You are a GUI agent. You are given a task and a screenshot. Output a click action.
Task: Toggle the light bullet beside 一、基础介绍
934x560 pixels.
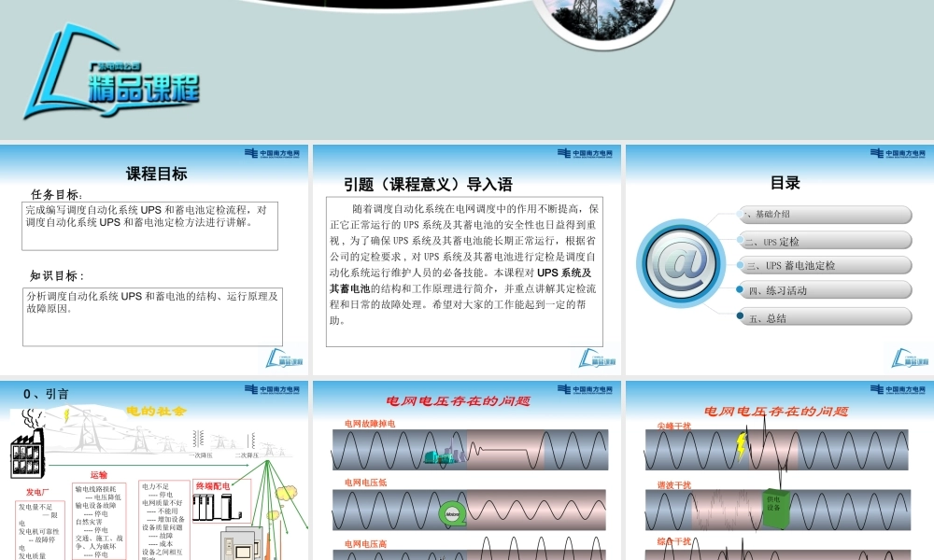click(739, 215)
